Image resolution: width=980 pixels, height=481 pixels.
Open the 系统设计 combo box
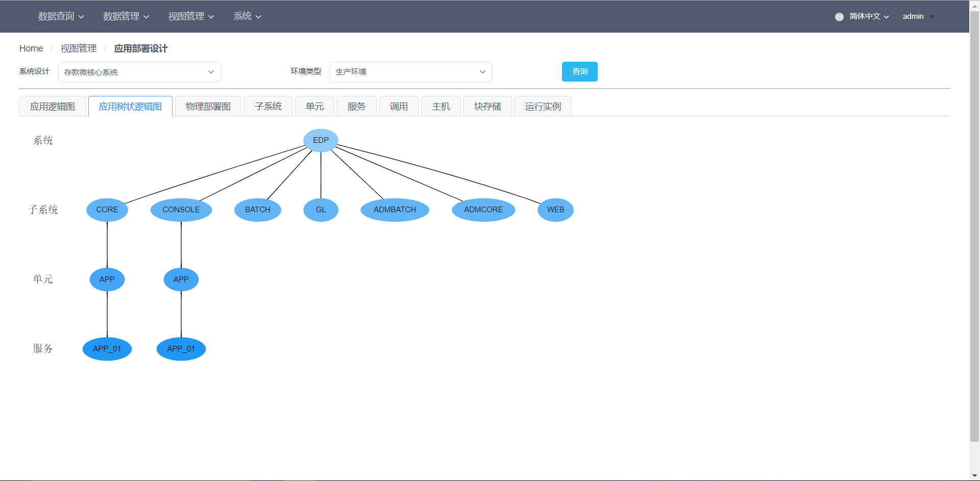[x=139, y=72]
